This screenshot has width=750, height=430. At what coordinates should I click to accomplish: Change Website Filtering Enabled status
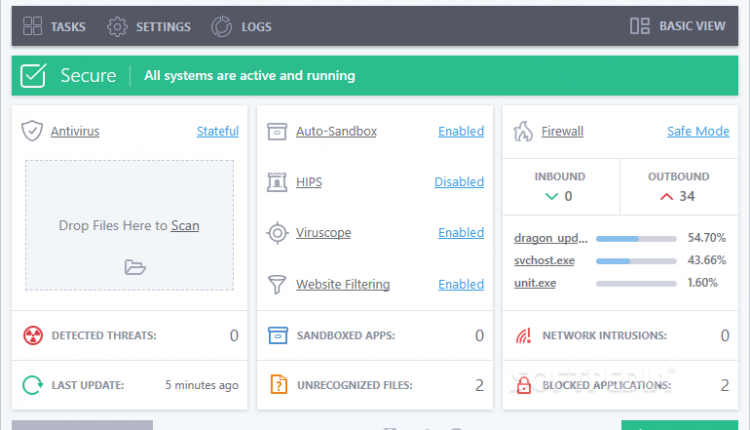(x=461, y=284)
